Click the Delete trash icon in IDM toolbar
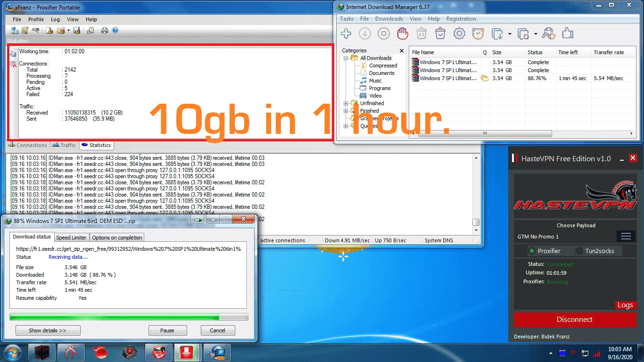The width and height of the screenshot is (644, 362). click(x=421, y=33)
